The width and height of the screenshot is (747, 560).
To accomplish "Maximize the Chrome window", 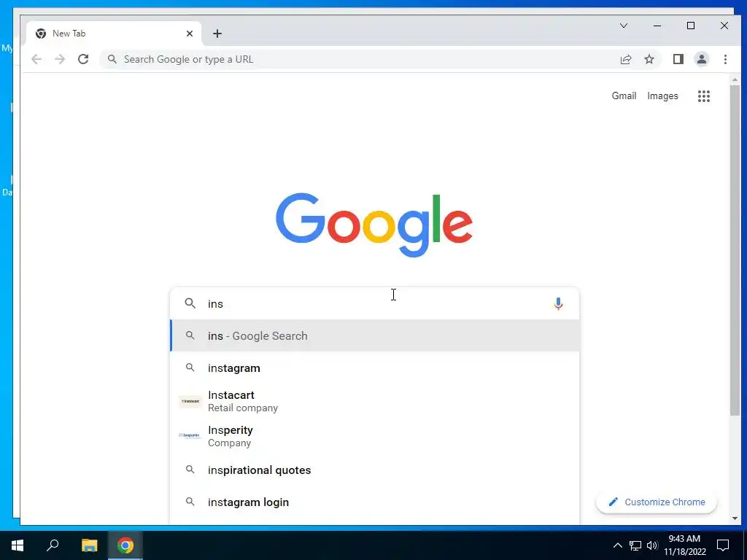I will point(691,26).
